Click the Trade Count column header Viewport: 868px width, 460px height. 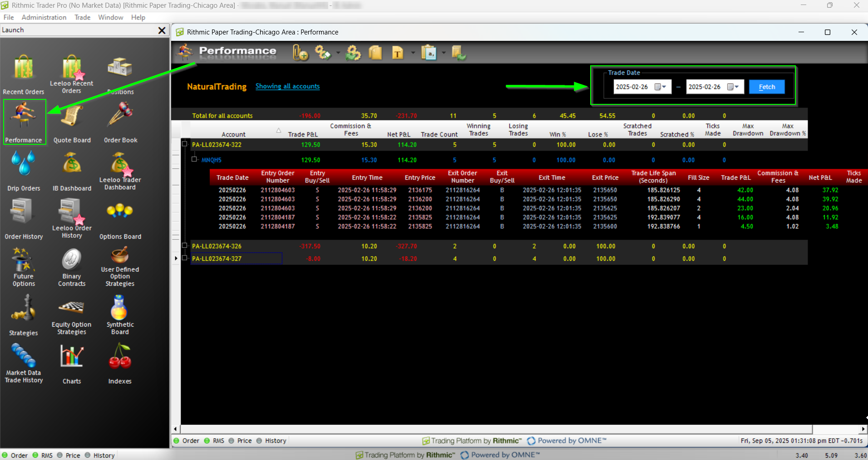(x=439, y=134)
